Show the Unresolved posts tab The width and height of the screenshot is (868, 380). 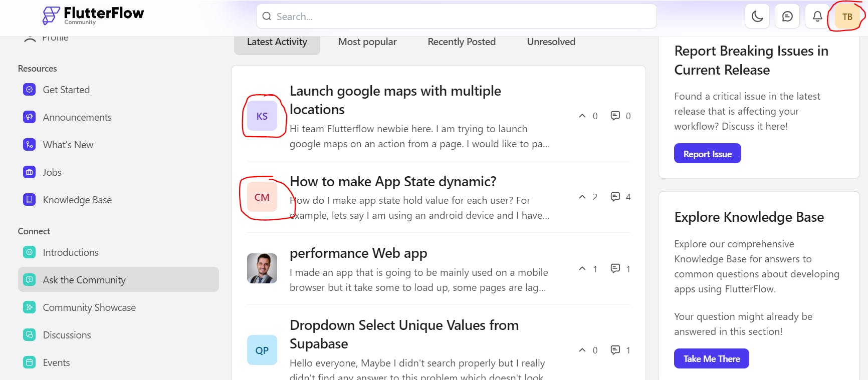click(551, 42)
